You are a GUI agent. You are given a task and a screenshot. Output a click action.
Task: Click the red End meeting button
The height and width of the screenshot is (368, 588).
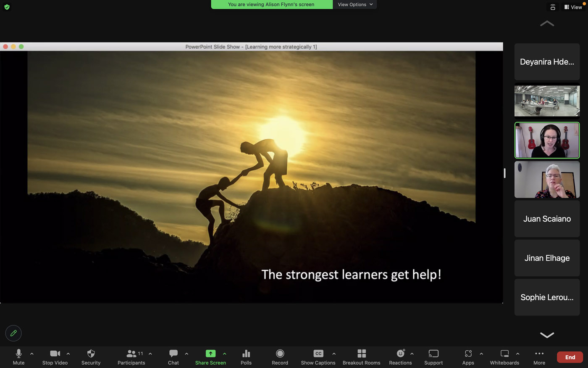(570, 357)
